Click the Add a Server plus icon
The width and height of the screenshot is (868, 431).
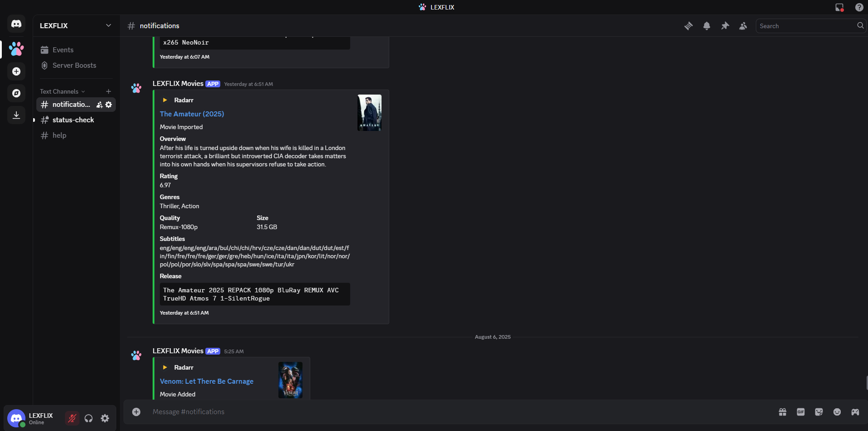[16, 71]
